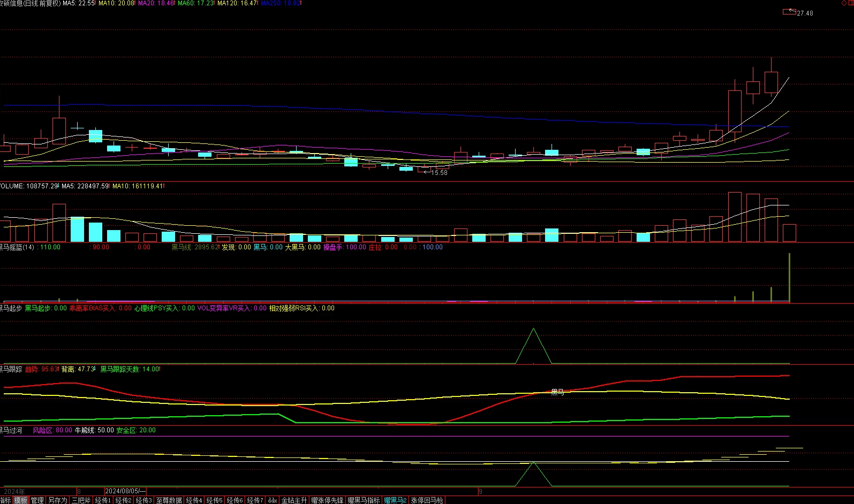
Task: Click the 另存为 button
Action: pyautogui.click(x=58, y=500)
